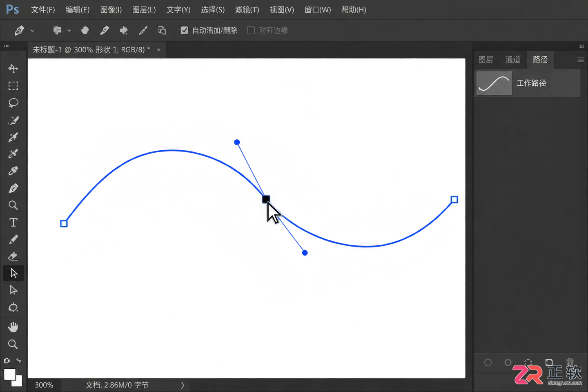This screenshot has height=392, width=588.
Task: Open the 图像(I) menu
Action: tap(111, 10)
